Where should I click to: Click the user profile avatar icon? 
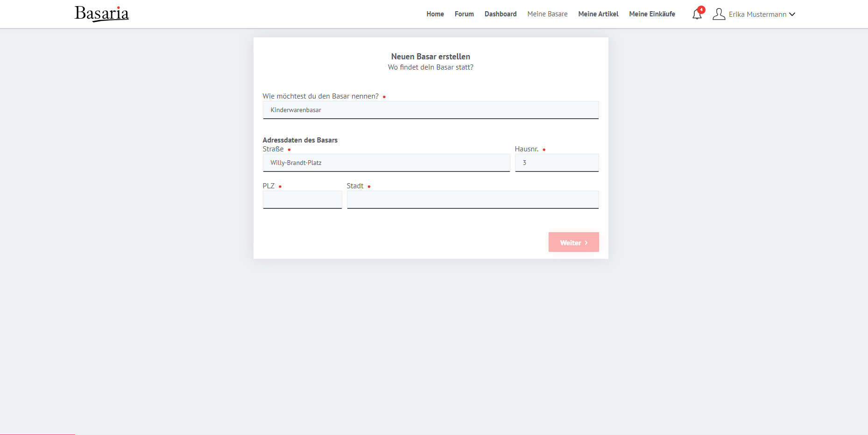719,14
